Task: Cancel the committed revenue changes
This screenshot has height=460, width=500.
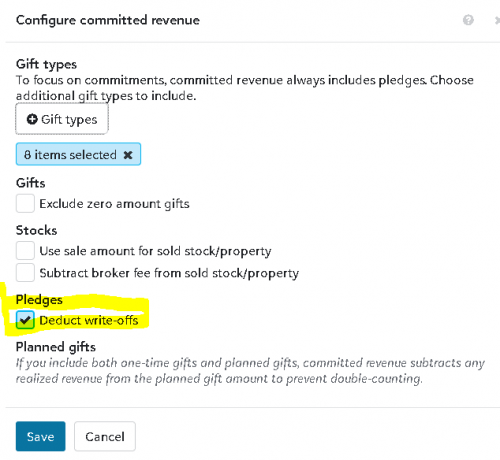Action: pyautogui.click(x=105, y=436)
